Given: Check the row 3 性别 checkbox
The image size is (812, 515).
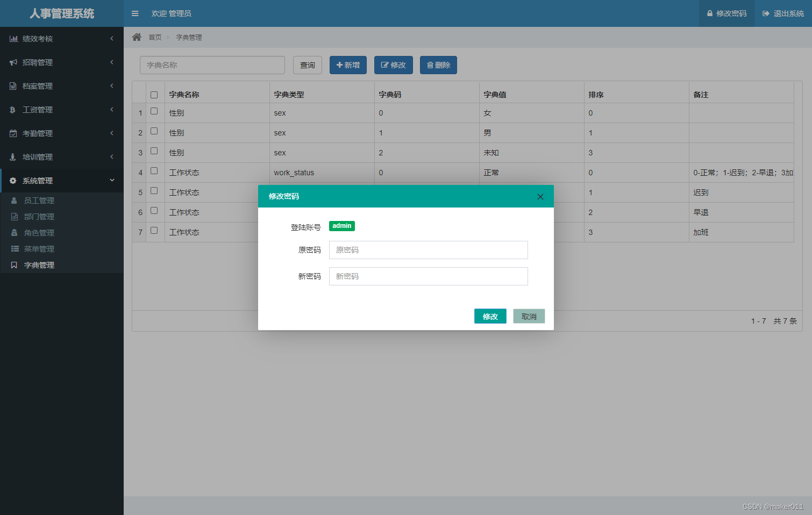Looking at the screenshot, I should click(x=154, y=151).
